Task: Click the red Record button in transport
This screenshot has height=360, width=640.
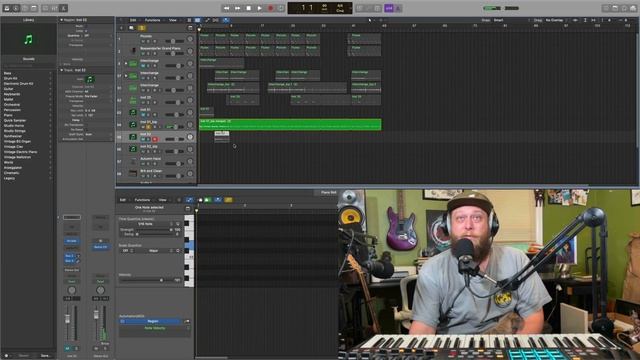Action: [x=270, y=8]
